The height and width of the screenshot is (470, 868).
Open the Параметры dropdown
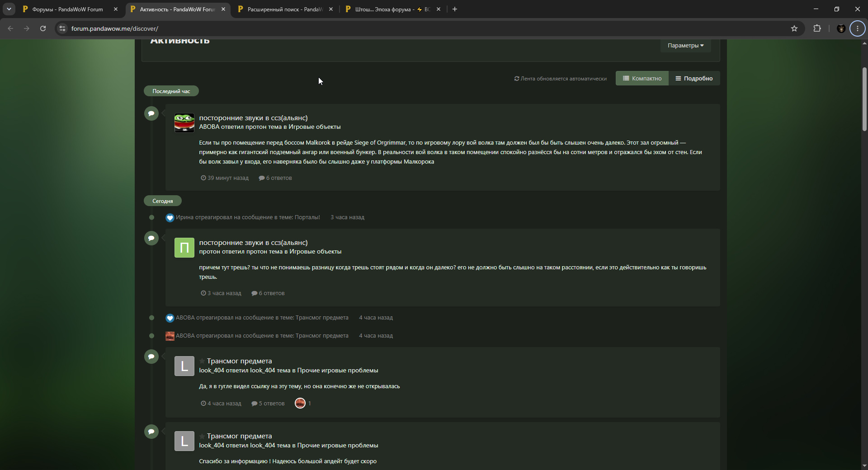coord(685,46)
